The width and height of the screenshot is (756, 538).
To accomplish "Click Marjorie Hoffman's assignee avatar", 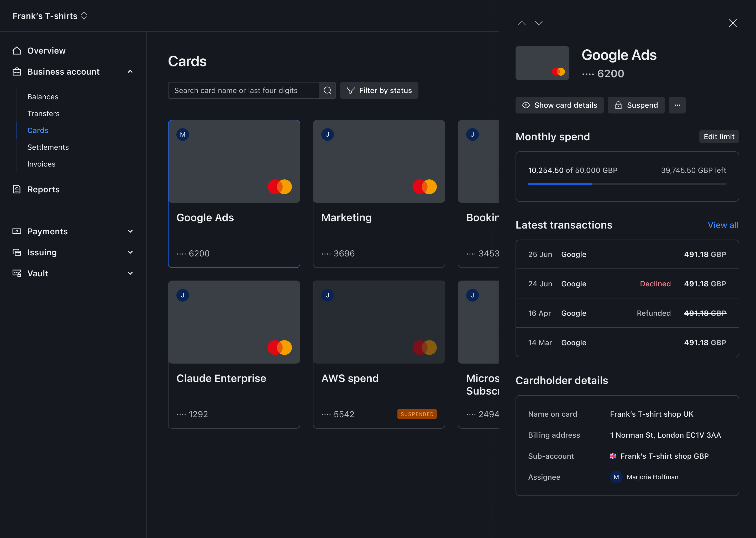I will (x=616, y=477).
